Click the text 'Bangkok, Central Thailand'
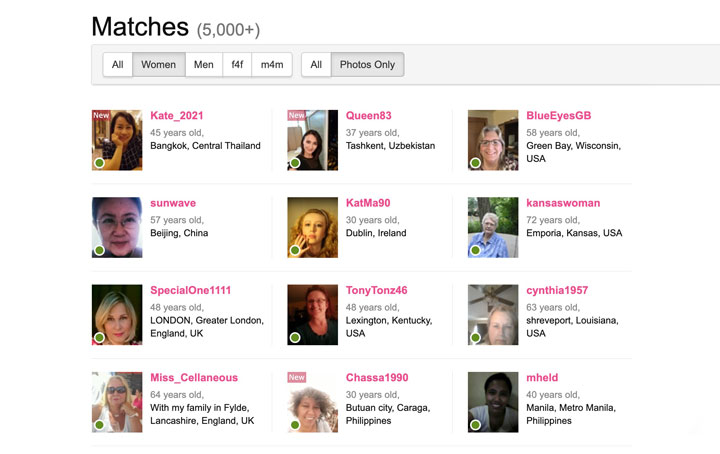This screenshot has width=720, height=454. 205,146
